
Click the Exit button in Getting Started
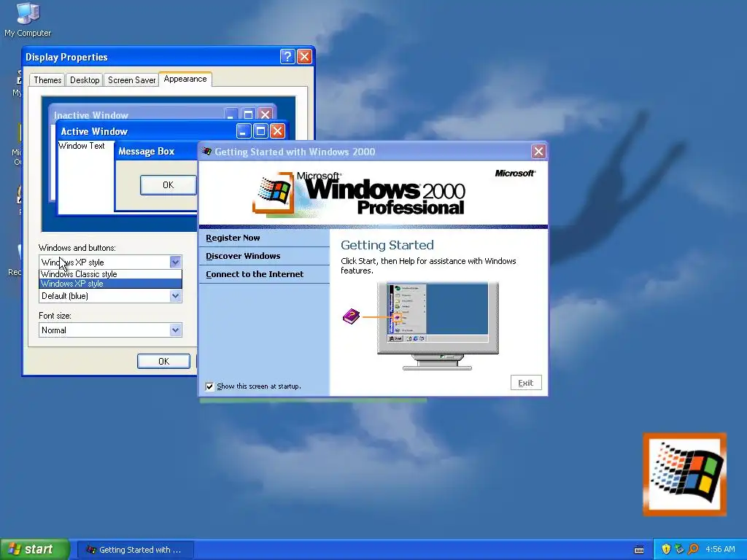pyautogui.click(x=526, y=383)
